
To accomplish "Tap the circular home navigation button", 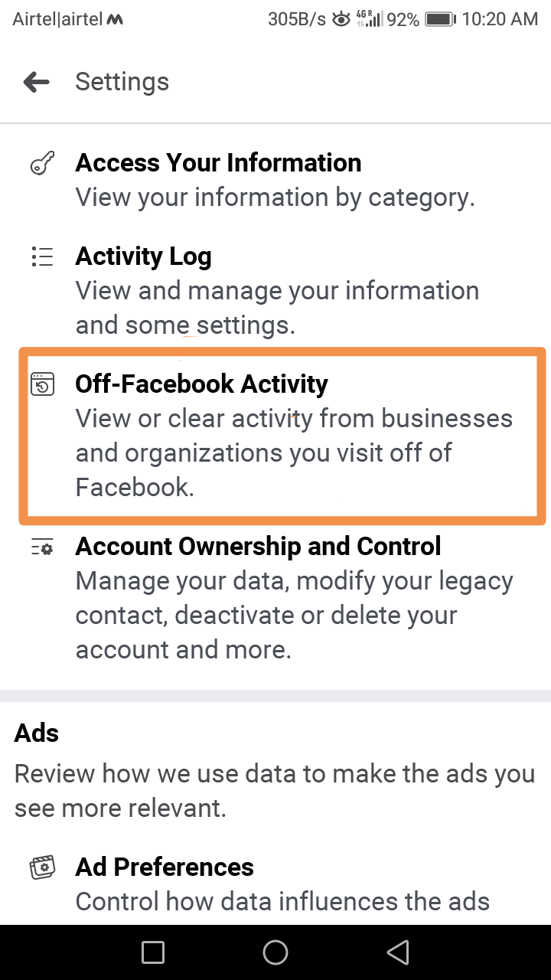I will tap(275, 952).
